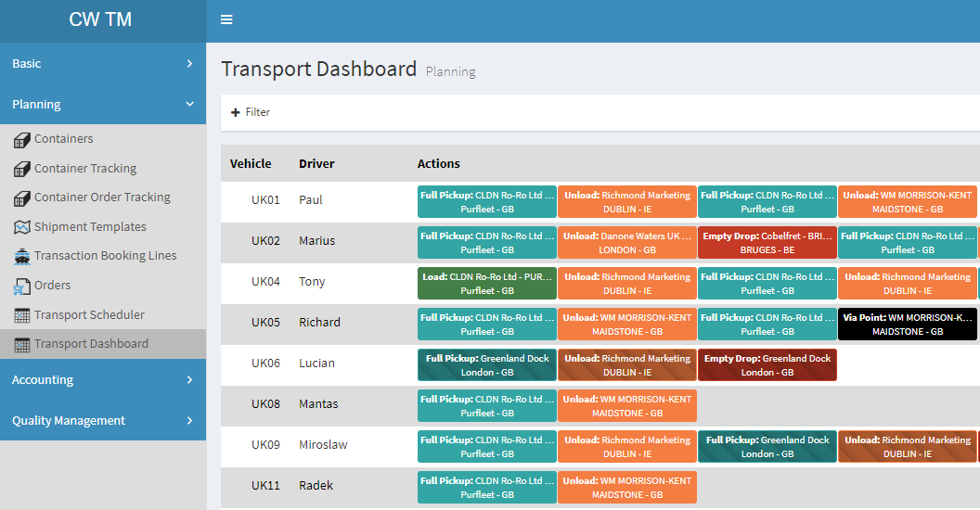
Task: Click Tony's green Load CLDN Ro-Ro action
Action: (486, 284)
